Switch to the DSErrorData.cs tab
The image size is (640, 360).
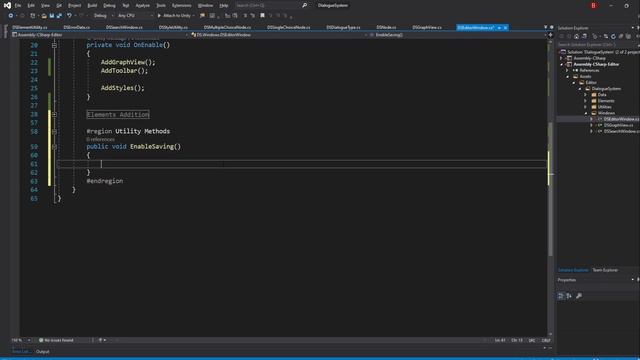77,28
